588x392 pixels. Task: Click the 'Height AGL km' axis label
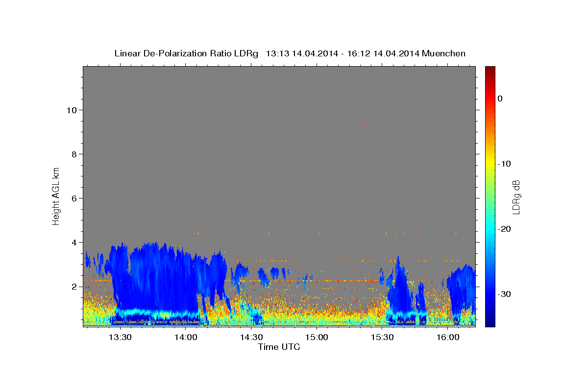(x=56, y=196)
